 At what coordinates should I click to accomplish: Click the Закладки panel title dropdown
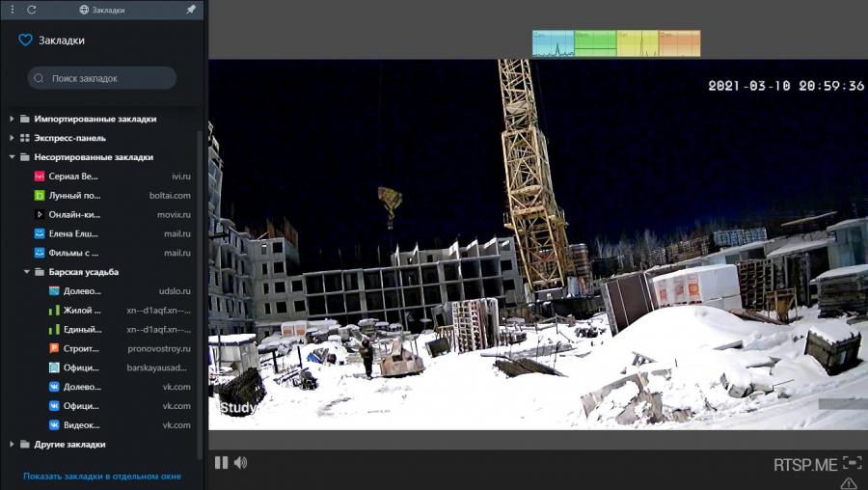[x=101, y=9]
